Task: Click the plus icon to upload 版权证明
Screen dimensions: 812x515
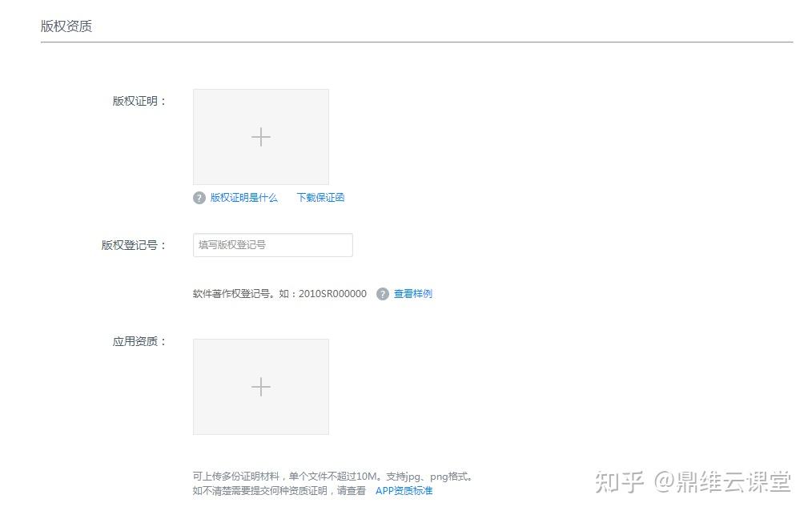Action: pyautogui.click(x=261, y=137)
